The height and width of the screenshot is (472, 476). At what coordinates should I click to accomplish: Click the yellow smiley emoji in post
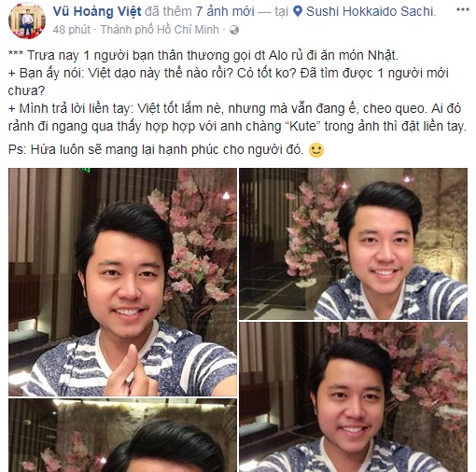(x=316, y=150)
